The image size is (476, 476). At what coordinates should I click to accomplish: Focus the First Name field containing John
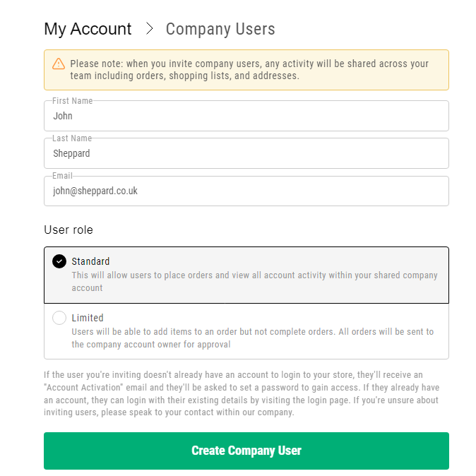coord(246,117)
